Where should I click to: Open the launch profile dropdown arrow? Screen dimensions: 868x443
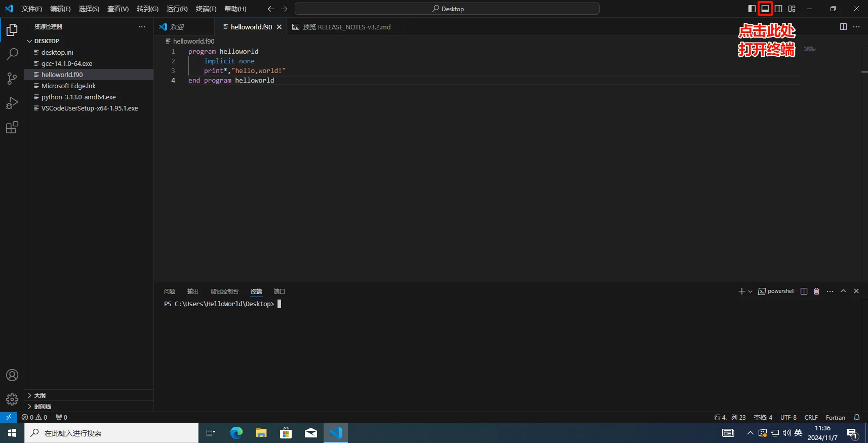click(751, 291)
